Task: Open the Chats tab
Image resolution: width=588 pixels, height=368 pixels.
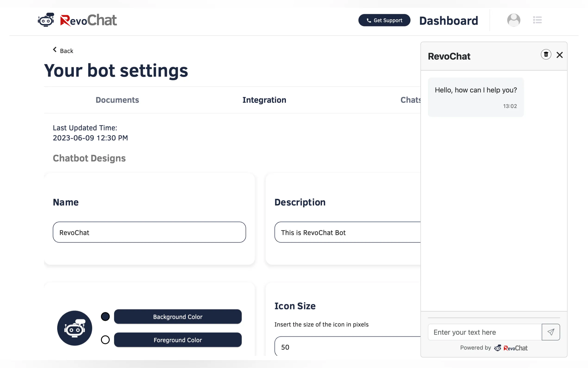Action: coord(410,100)
